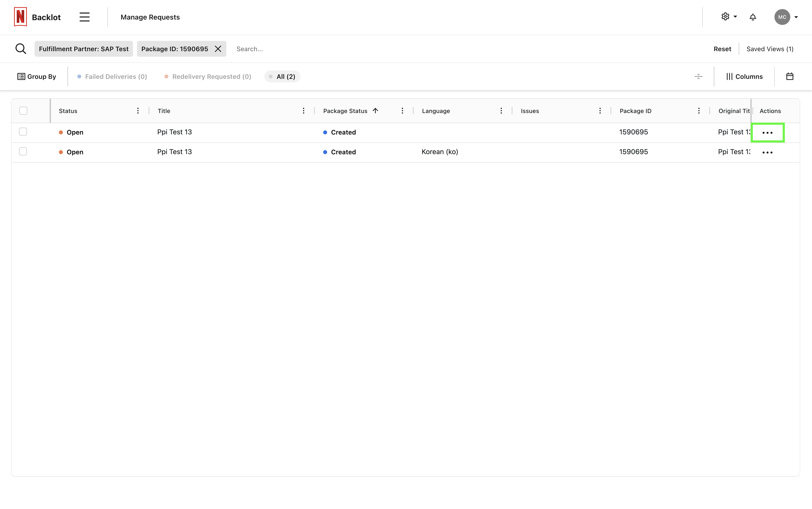Open actions menu for Korean row

(767, 153)
